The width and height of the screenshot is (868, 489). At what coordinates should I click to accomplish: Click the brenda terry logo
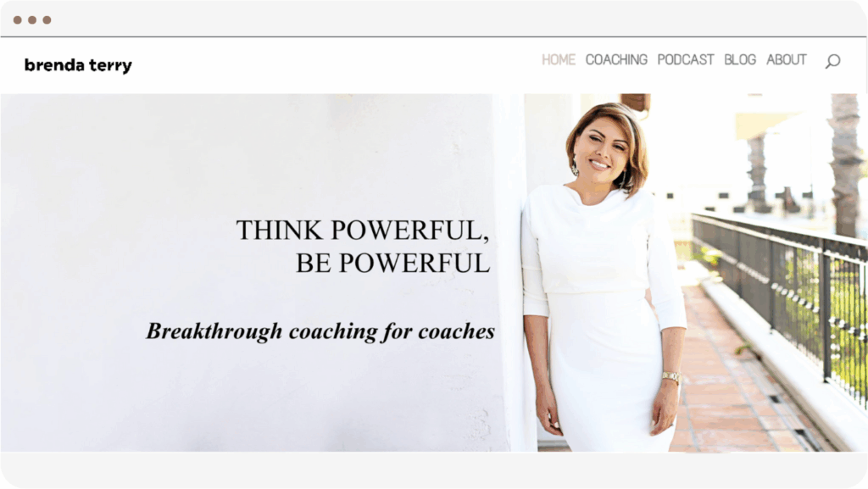coord(78,65)
